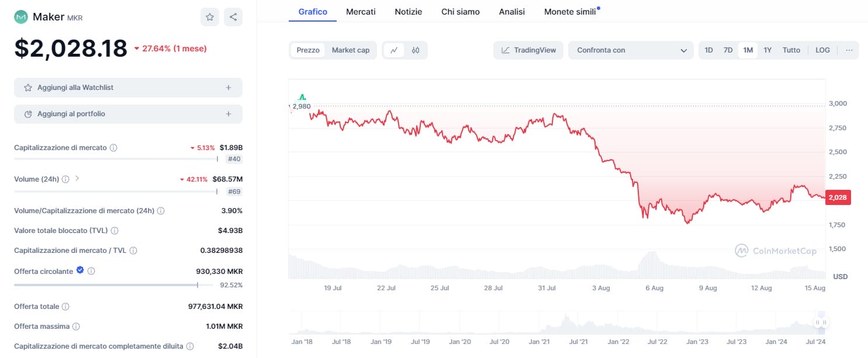868x358 pixels.
Task: Switch to the line chart view icon
Action: (394, 50)
